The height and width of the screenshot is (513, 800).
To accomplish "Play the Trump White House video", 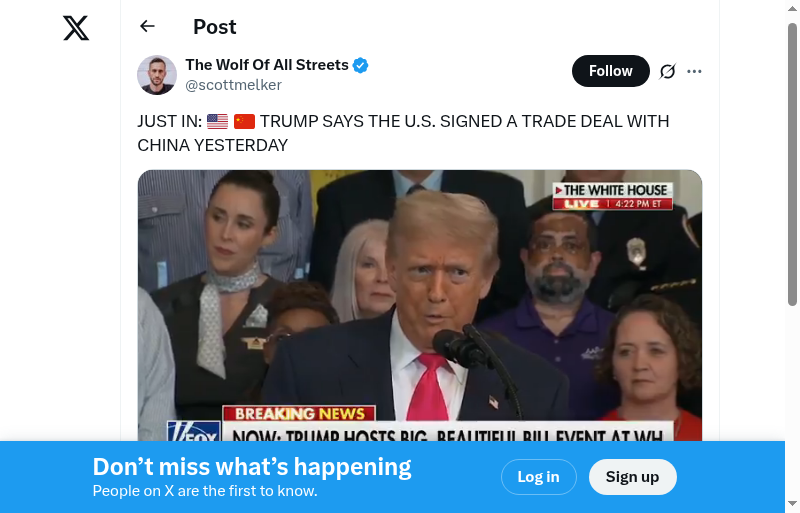I will (420, 305).
